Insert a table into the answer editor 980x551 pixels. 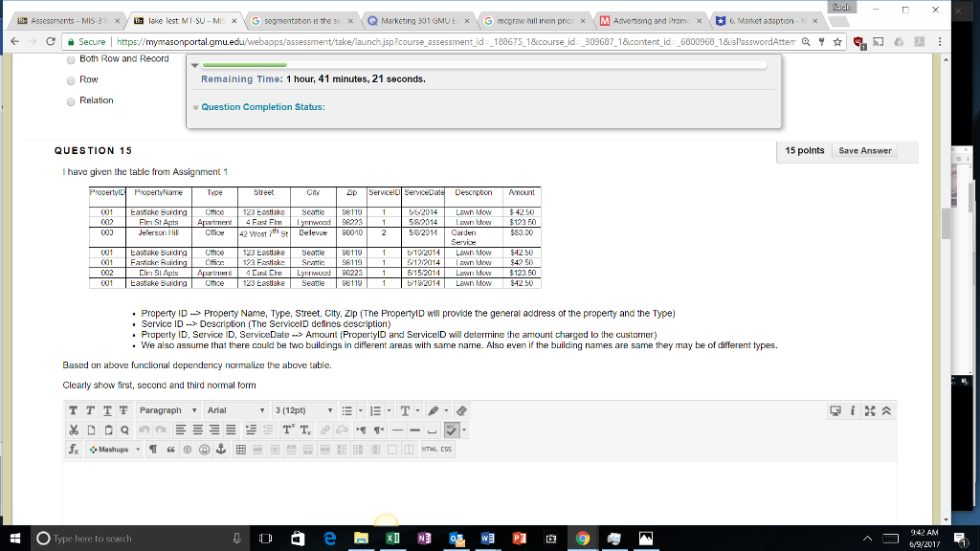click(242, 449)
